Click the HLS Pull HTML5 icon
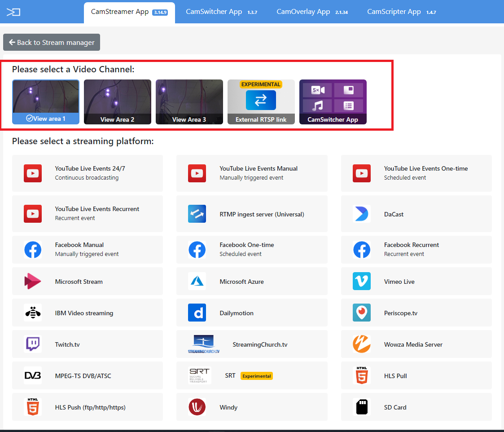The width and height of the screenshot is (504, 432). click(362, 375)
